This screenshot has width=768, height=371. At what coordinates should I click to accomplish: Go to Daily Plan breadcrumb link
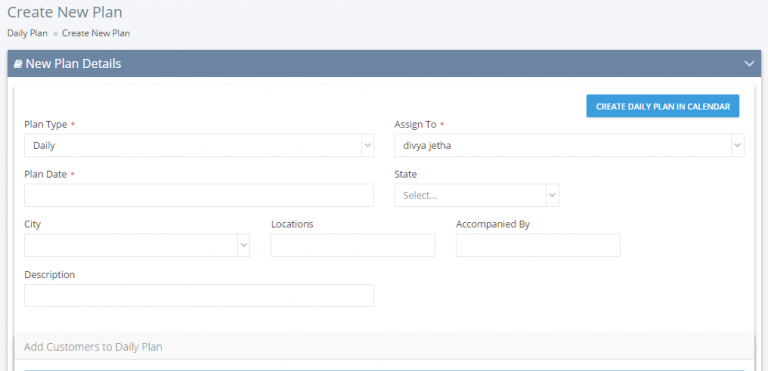[x=27, y=33]
